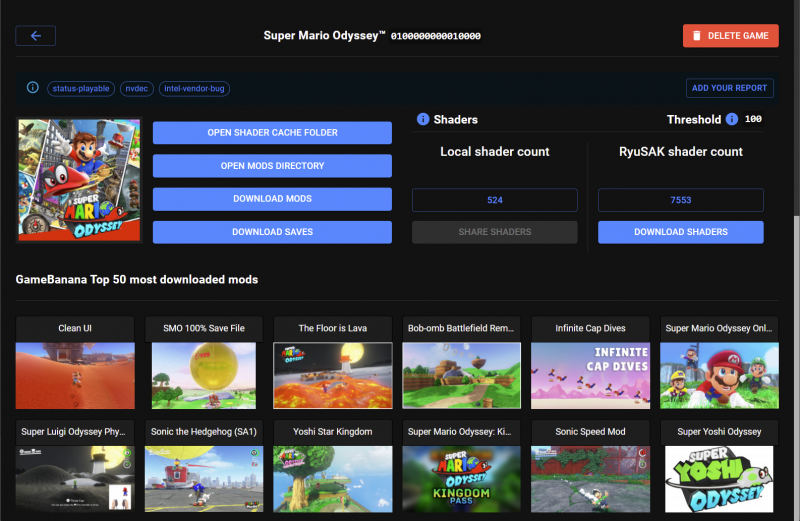Open Sonic the Hedgehog (SA1) thumbnail
Image resolution: width=800 pixels, height=521 pixels.
point(204,479)
